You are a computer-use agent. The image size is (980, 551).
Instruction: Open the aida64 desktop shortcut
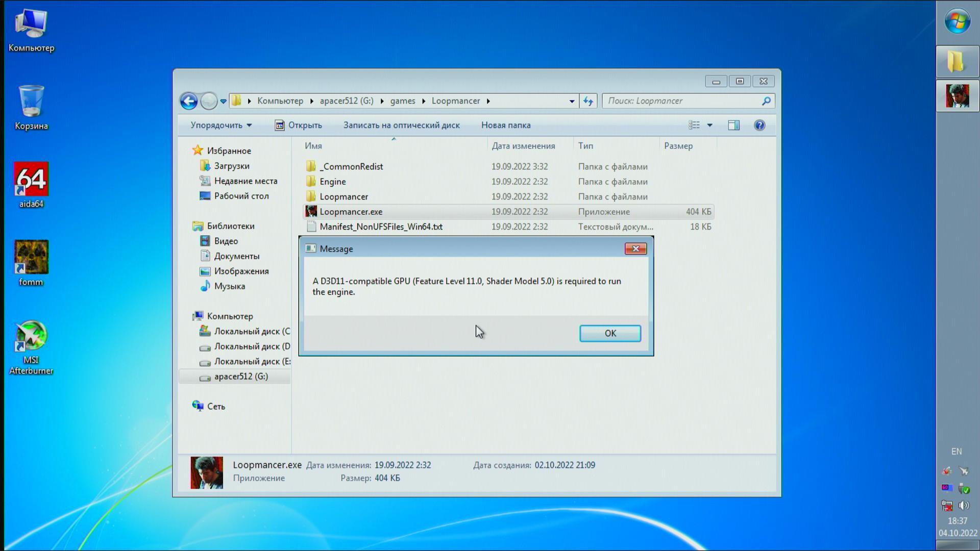31,180
